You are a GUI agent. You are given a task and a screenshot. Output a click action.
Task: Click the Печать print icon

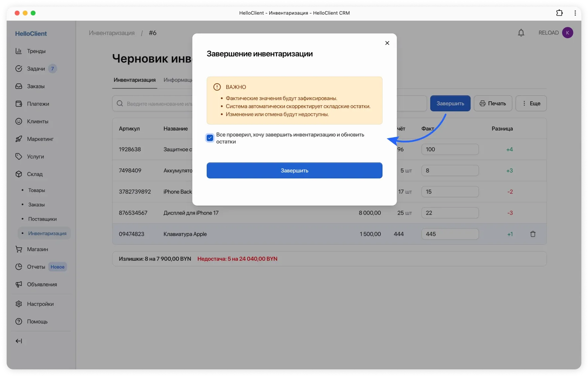pyautogui.click(x=482, y=103)
